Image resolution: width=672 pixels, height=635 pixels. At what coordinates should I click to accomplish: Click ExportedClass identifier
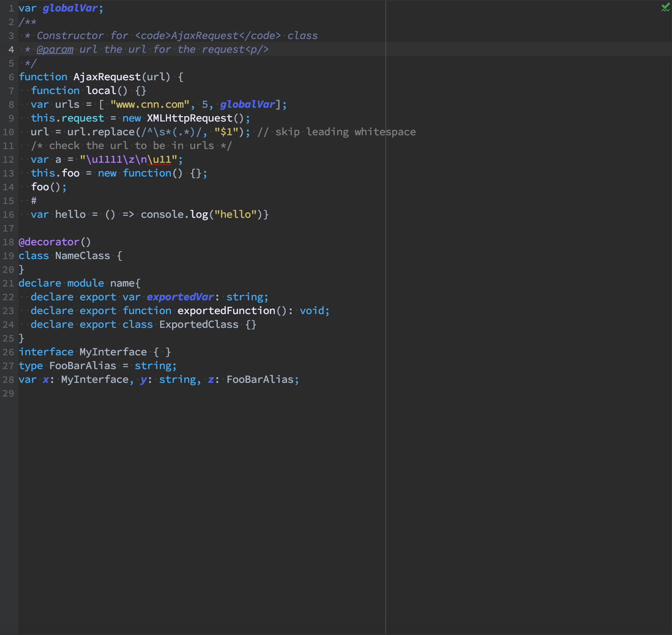pos(199,324)
